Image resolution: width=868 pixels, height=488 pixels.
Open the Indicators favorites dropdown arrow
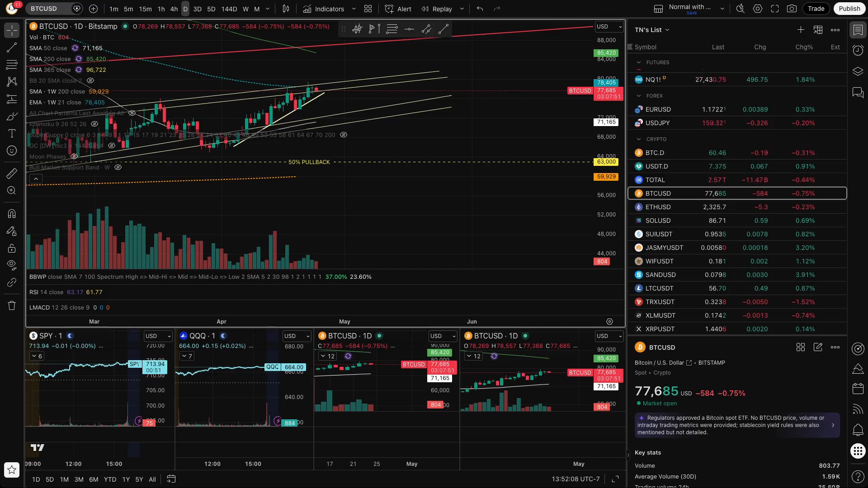(354, 9)
